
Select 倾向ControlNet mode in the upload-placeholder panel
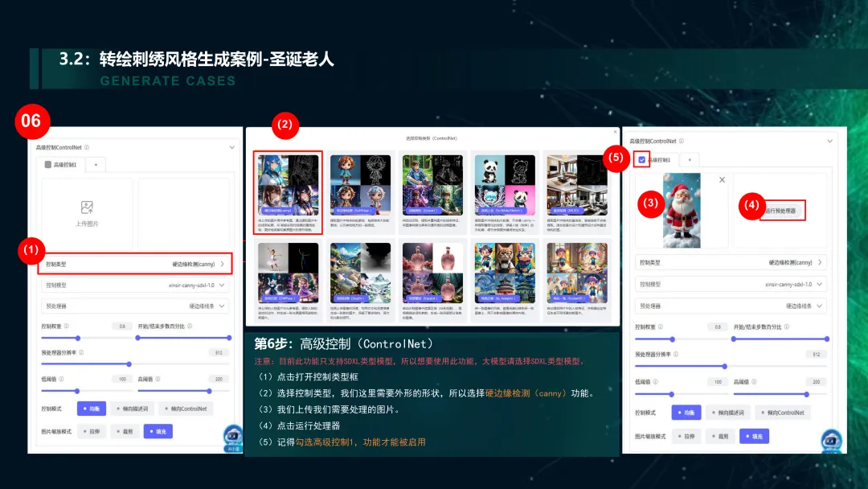click(186, 409)
